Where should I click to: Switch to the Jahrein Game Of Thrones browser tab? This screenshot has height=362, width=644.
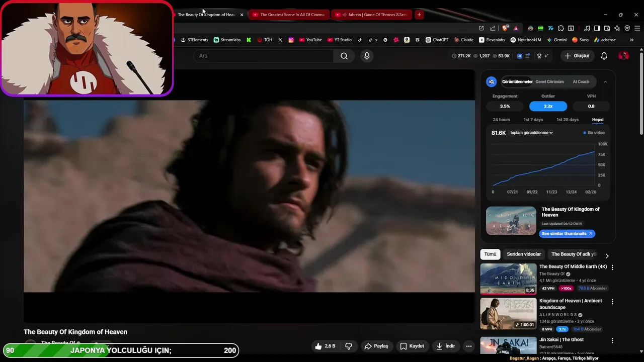[371, 15]
